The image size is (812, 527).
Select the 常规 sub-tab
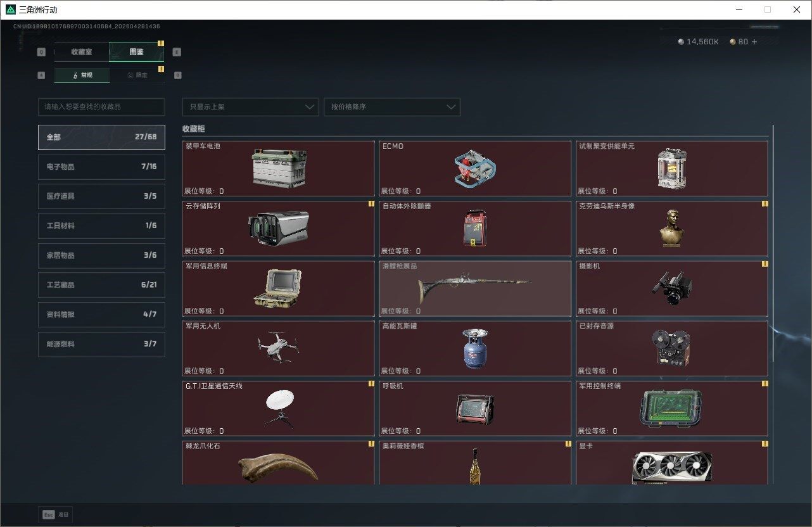[82, 75]
